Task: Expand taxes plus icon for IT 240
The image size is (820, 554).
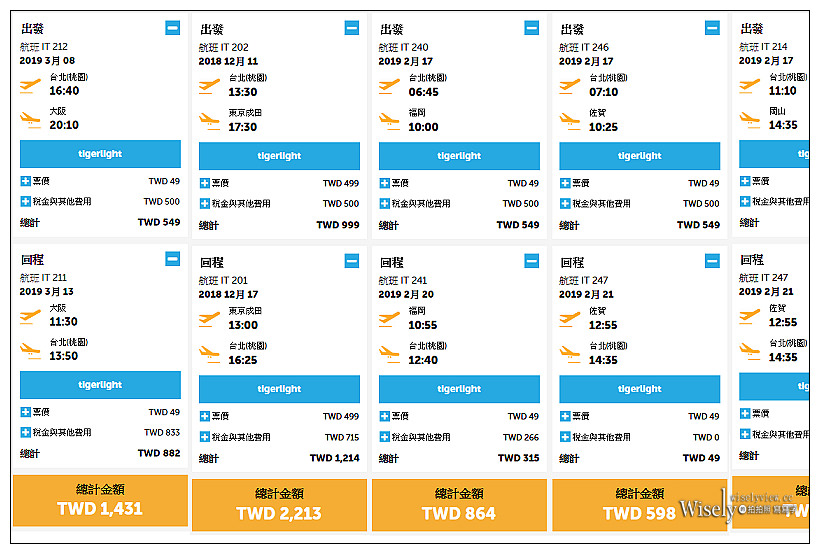Action: [384, 203]
